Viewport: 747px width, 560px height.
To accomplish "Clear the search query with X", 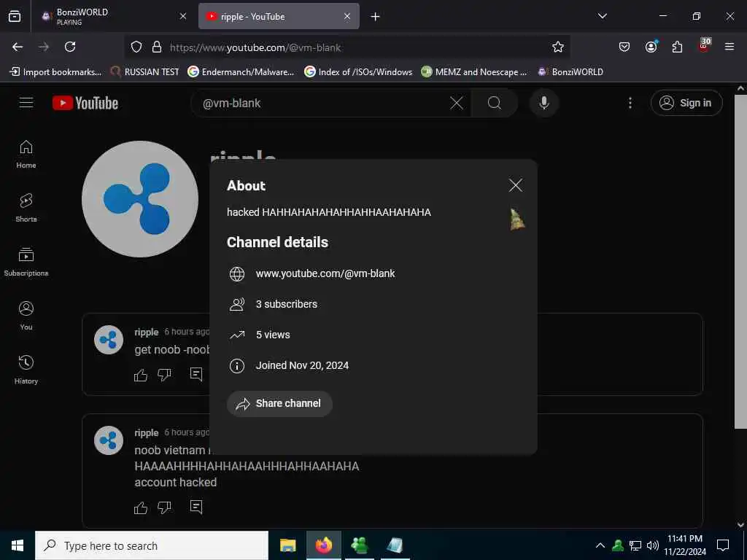I will click(x=457, y=103).
